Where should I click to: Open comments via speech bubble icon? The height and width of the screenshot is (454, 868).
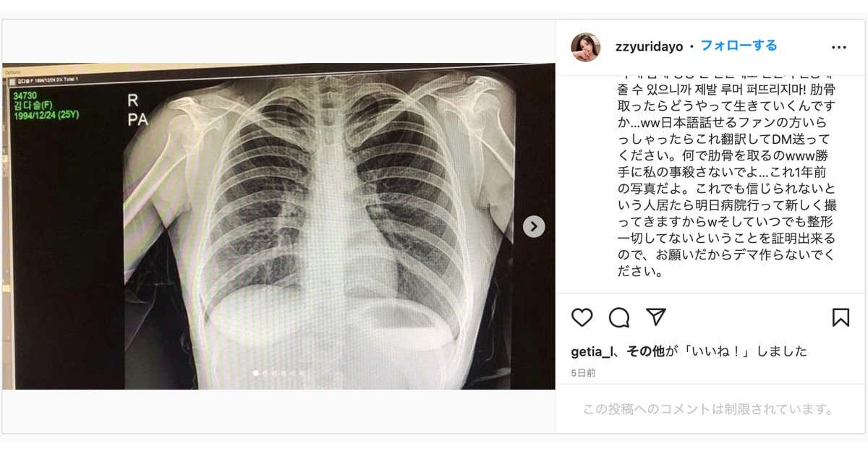[x=619, y=317]
